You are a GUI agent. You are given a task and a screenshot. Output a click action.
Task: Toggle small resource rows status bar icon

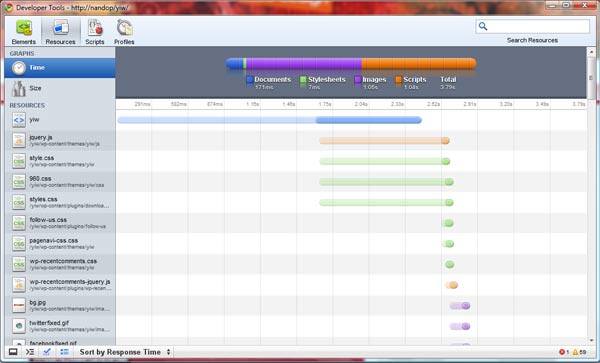coord(64,352)
